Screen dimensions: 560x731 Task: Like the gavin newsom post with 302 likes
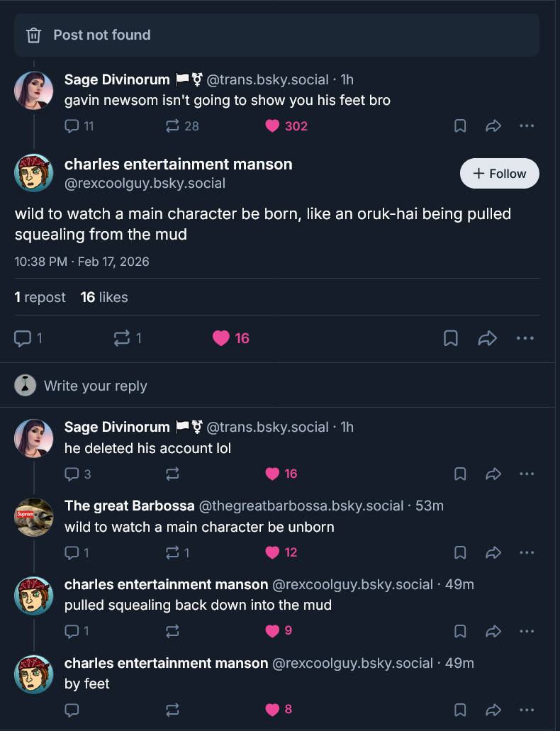(x=272, y=126)
